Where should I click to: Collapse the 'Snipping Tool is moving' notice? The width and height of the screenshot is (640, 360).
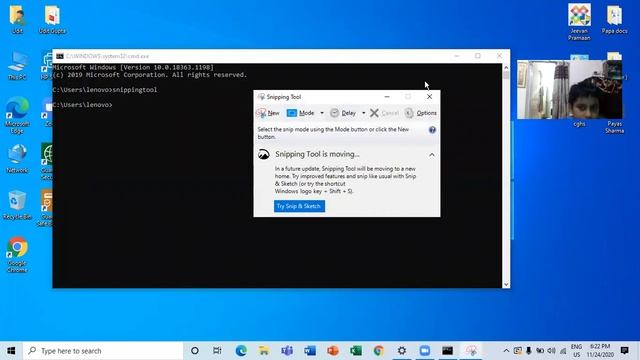432,155
